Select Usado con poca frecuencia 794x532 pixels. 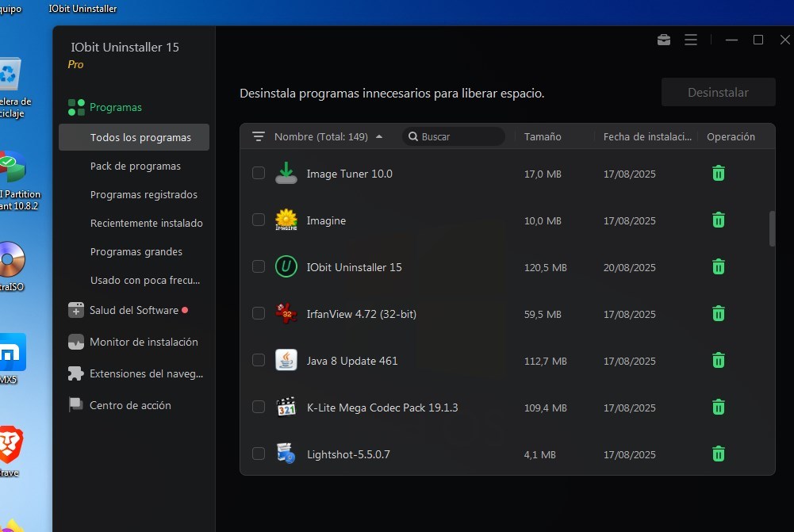[x=145, y=280]
